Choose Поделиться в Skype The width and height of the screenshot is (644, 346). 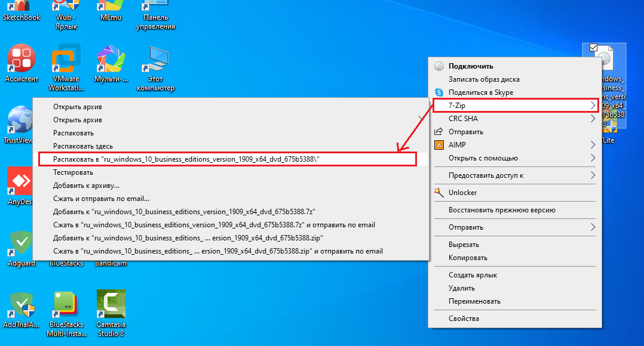coord(515,92)
